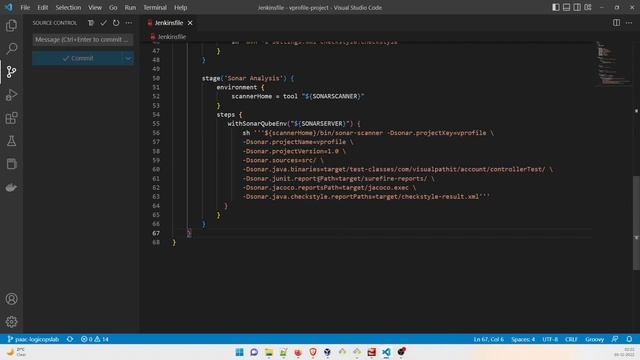Viewport: 640px width, 360px height.
Task: Open Customize Layout icon in title bar
Action: tap(588, 7)
